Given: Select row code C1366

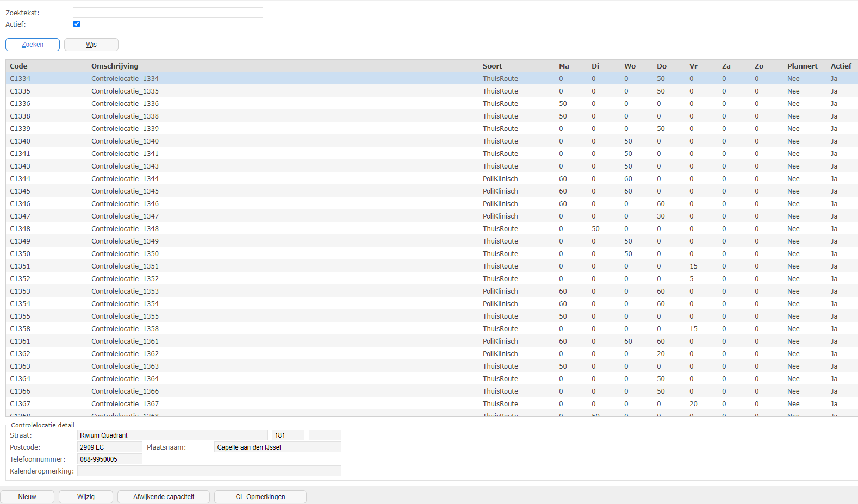Looking at the screenshot, I should click(432, 391).
